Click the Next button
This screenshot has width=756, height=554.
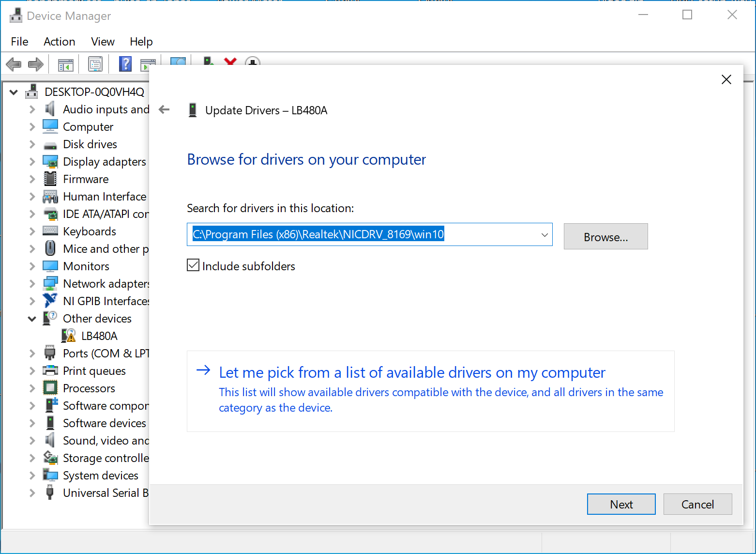click(x=621, y=504)
